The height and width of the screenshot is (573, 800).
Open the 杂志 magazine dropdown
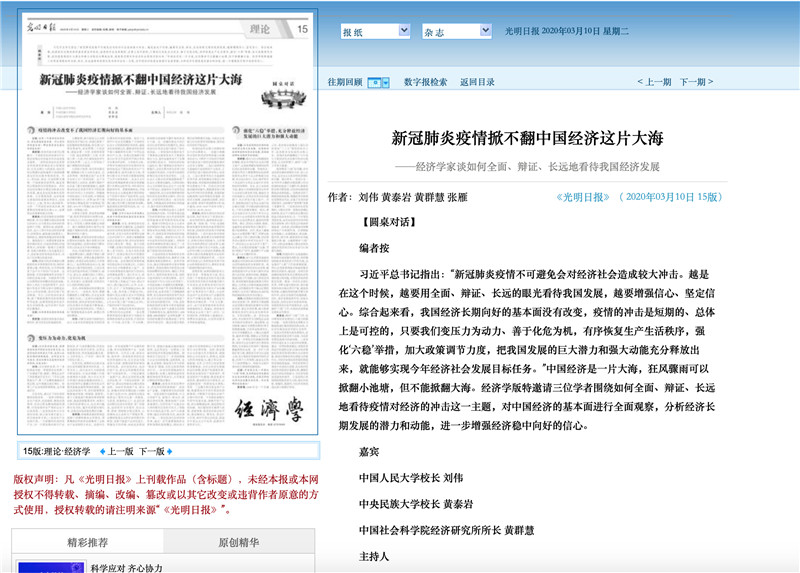coord(457,32)
